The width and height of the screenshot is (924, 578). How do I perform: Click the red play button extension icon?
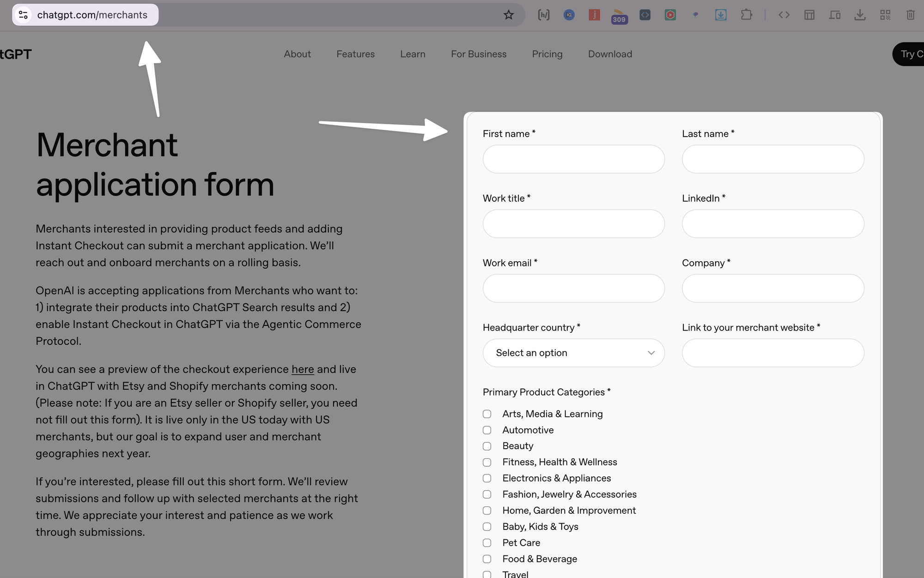(670, 15)
